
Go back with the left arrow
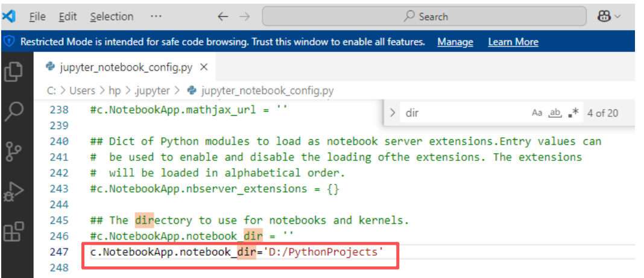[x=223, y=16]
